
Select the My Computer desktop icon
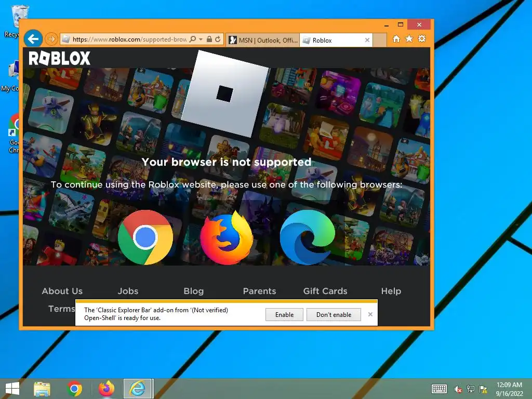(x=11, y=76)
